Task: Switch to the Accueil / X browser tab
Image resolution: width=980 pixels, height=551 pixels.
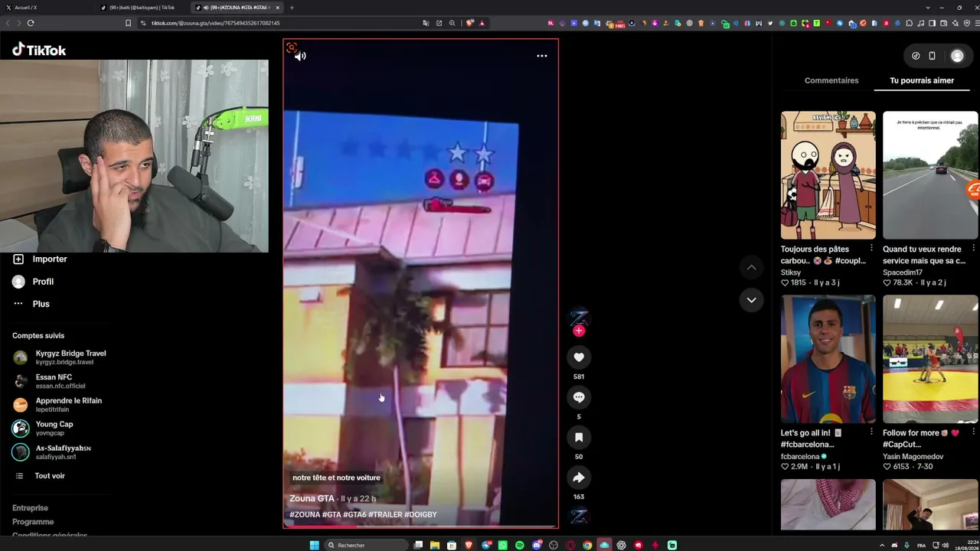Action: pos(46,8)
